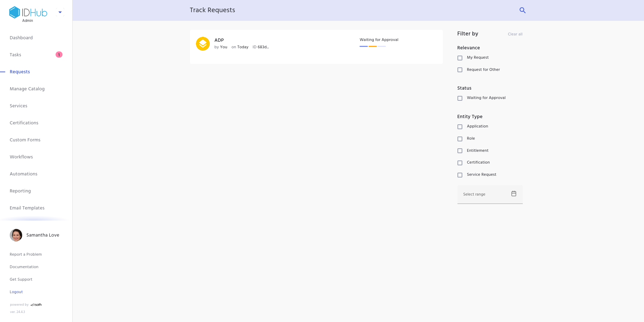Click Clear all filters link

pos(515,34)
